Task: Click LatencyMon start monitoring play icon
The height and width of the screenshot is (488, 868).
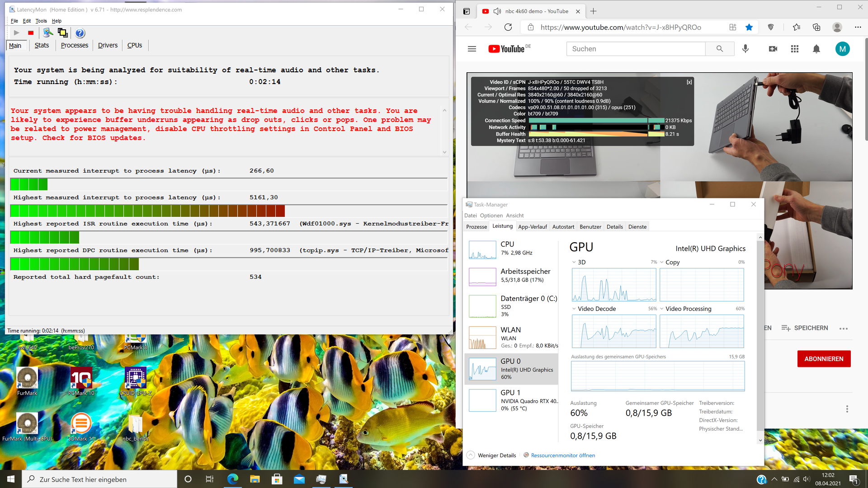Action: tap(16, 33)
